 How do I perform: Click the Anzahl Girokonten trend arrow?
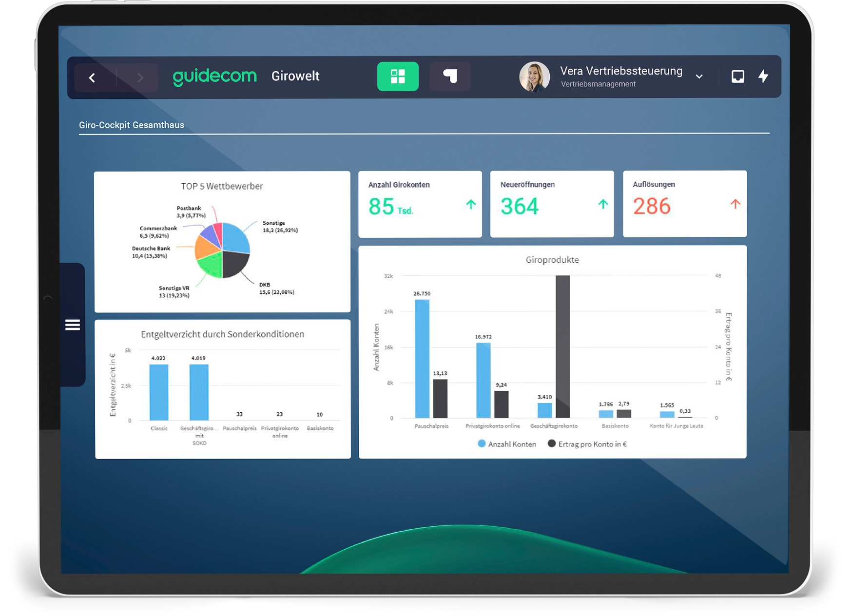(471, 204)
